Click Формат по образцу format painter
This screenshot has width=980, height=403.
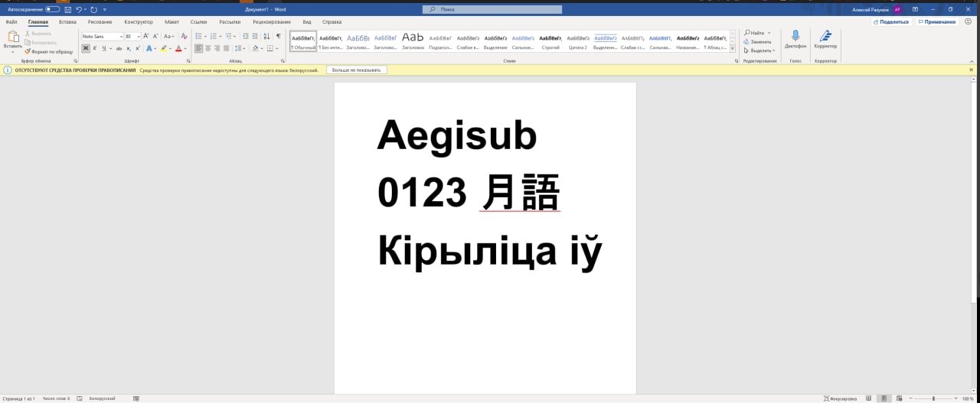49,52
